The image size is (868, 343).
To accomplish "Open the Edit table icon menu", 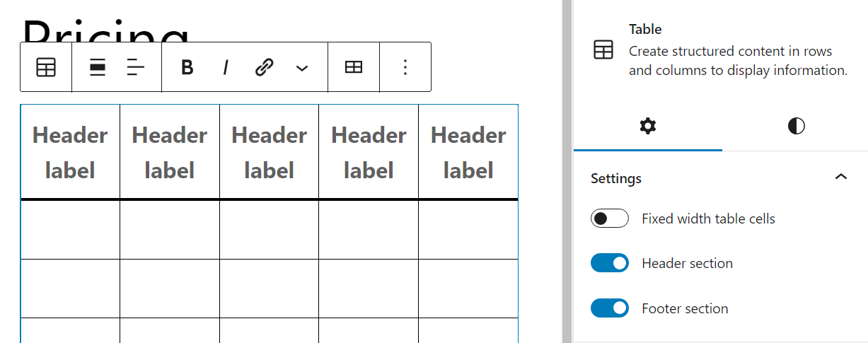I will [x=354, y=67].
